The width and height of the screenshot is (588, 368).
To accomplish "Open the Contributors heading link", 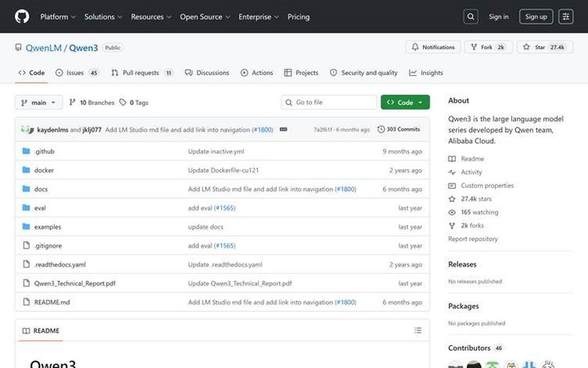I will pyautogui.click(x=474, y=348).
